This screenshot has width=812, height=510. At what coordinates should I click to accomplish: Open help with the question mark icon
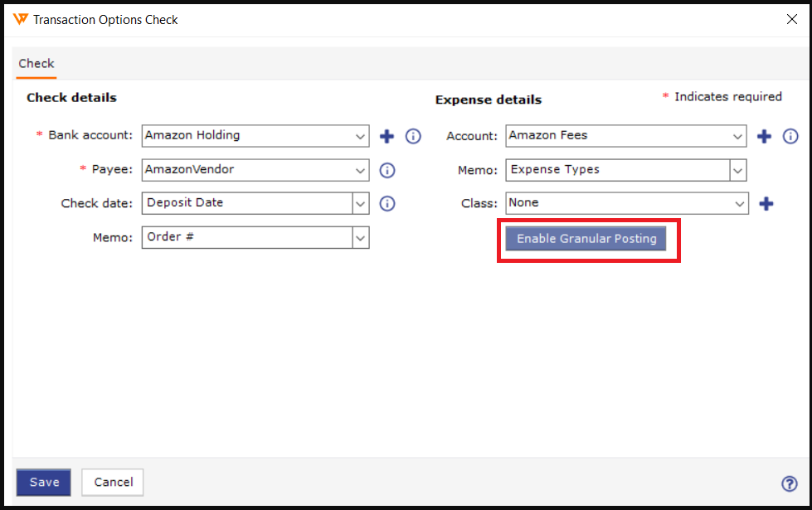coord(789,484)
